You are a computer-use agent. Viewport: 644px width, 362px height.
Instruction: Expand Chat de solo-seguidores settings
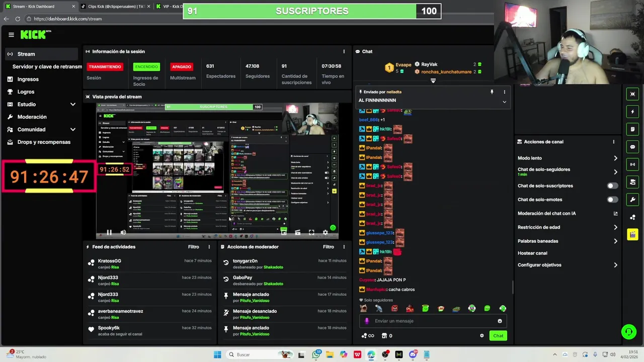click(568, 171)
